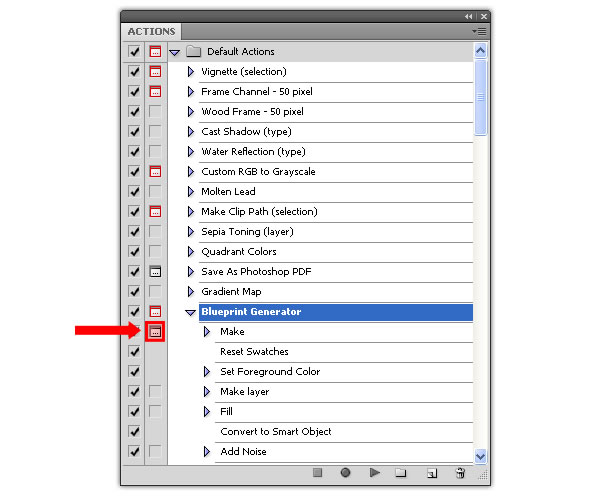Select the Quadrant Colors action
Screen dimensions: 600x501
click(336, 252)
